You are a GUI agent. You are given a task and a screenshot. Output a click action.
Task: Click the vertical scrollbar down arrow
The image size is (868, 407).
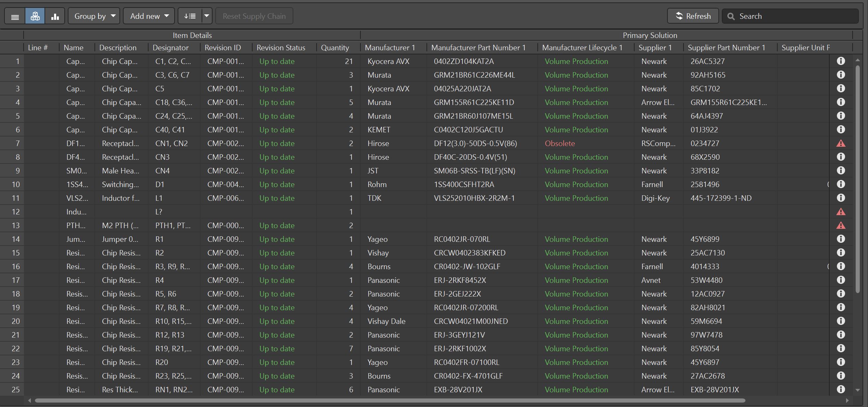pyautogui.click(x=857, y=390)
